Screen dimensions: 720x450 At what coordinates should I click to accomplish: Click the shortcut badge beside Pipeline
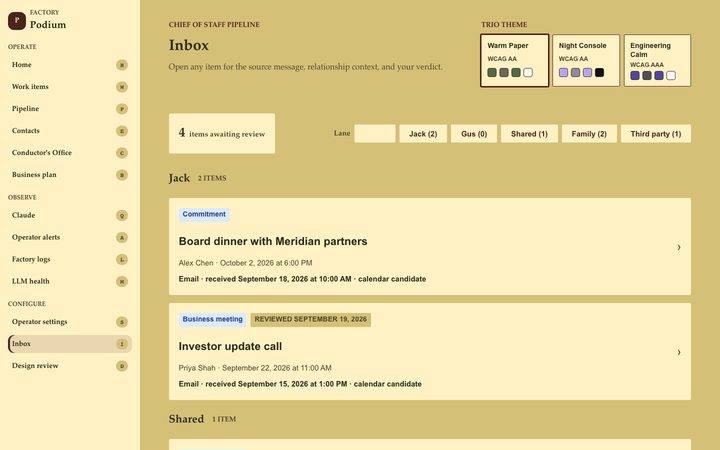click(122, 109)
